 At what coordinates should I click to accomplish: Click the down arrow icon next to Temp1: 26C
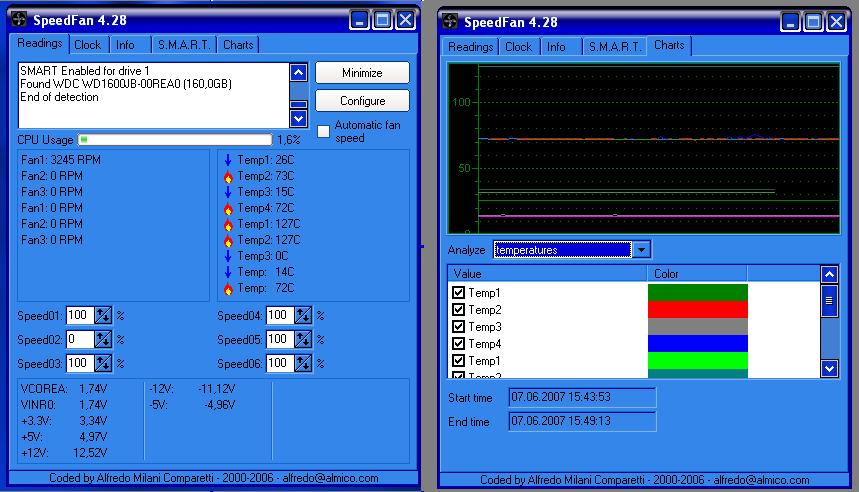tap(228, 160)
